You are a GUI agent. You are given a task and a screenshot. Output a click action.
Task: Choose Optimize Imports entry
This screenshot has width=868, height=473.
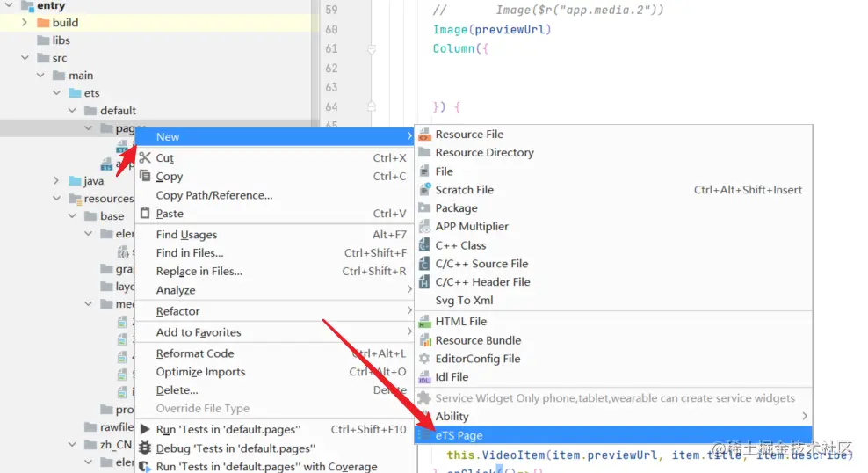275,372
